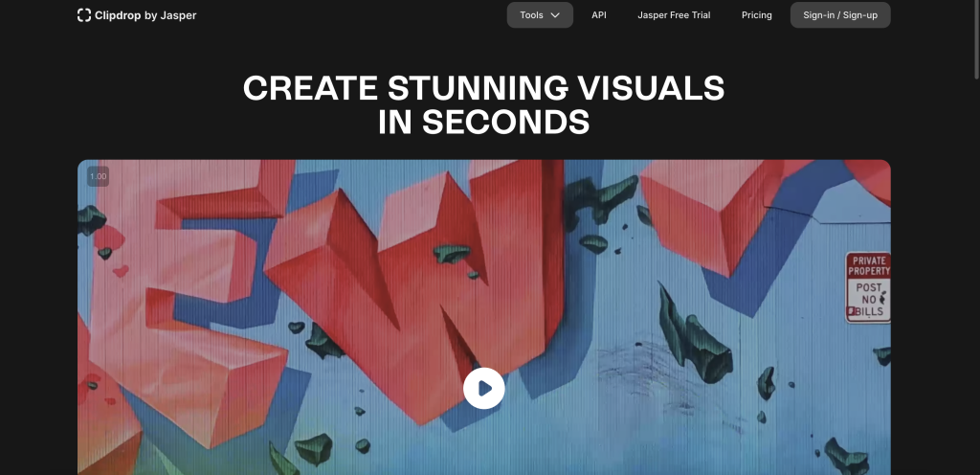Click the word Jasper in the header logo
Image resolution: width=980 pixels, height=475 pixels.
click(178, 15)
